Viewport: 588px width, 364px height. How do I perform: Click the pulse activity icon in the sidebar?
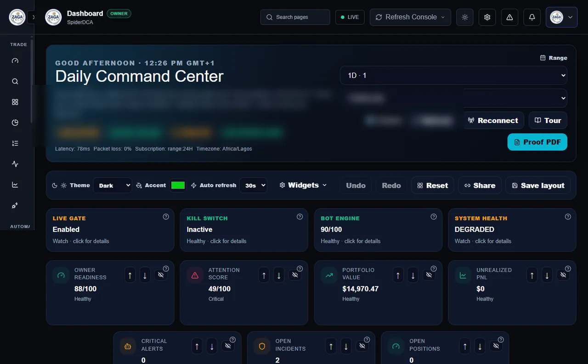point(15,164)
